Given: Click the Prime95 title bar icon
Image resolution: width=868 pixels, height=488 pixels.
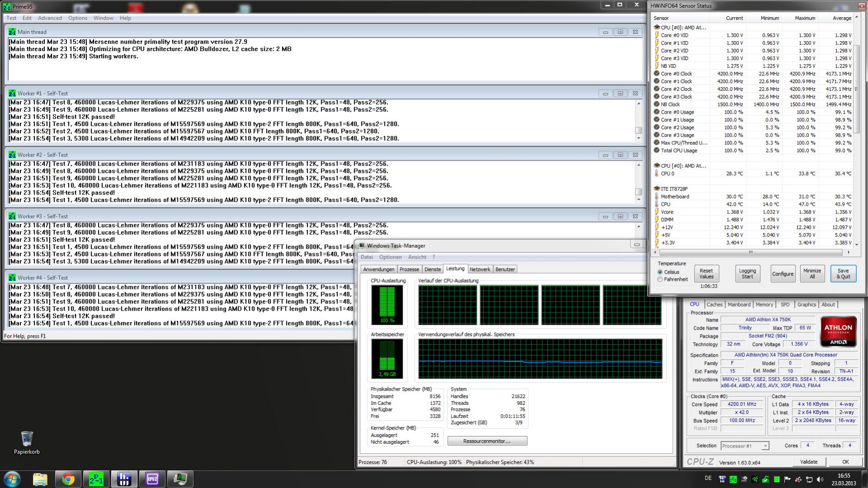Looking at the screenshot, I should (x=7, y=7).
